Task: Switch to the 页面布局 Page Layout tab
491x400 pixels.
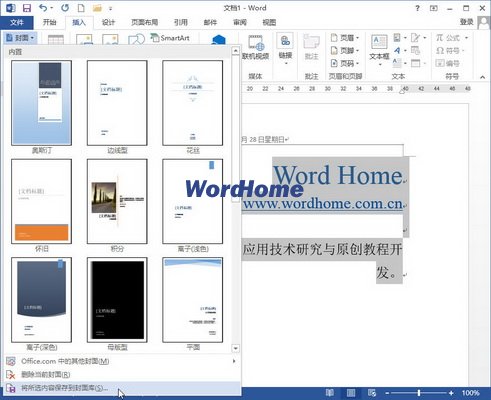Action: pos(144,22)
